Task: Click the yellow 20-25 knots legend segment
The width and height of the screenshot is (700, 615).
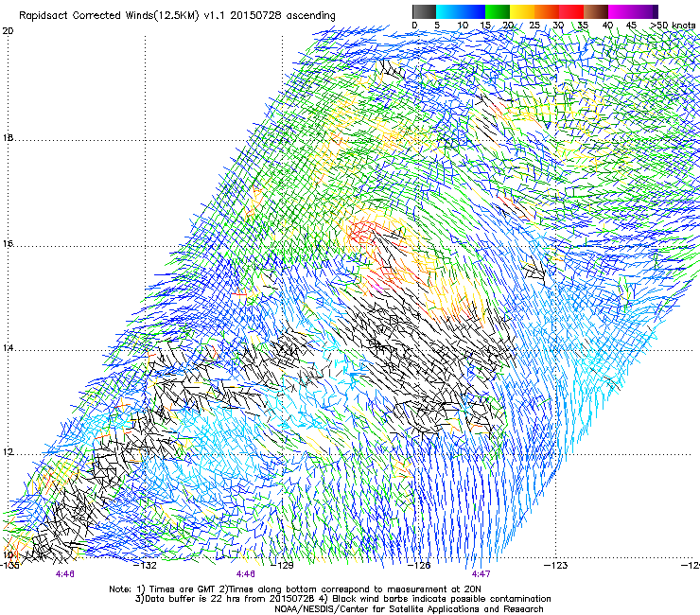Action: (522, 11)
